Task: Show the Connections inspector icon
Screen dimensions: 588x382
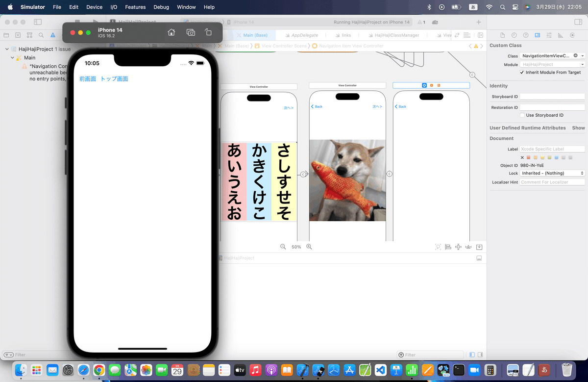Action: pyautogui.click(x=572, y=35)
